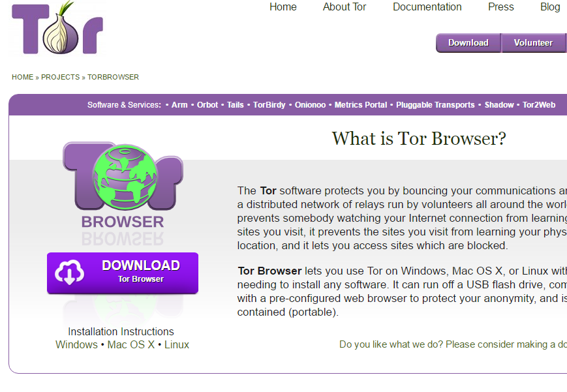Click the big Download Tor Browser button

123,273
